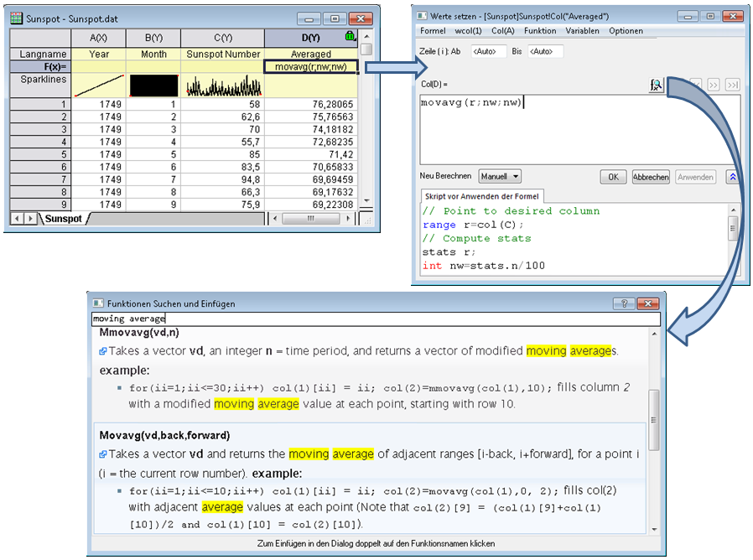Open the Formel menu
The width and height of the screenshot is (753, 560).
click(433, 31)
